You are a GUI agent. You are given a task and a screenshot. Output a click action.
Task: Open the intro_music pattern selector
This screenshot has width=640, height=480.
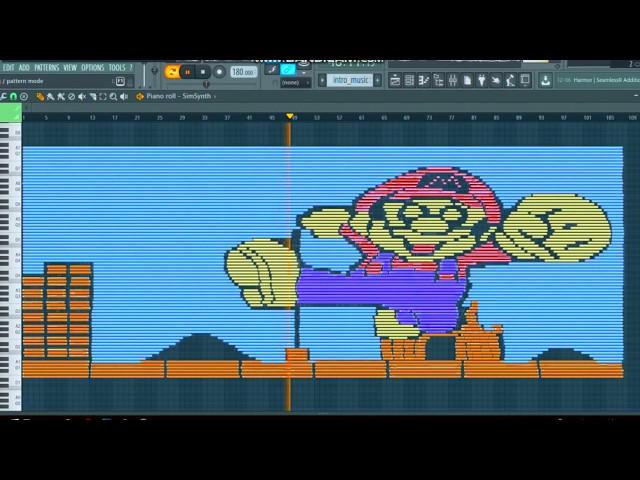tap(350, 80)
